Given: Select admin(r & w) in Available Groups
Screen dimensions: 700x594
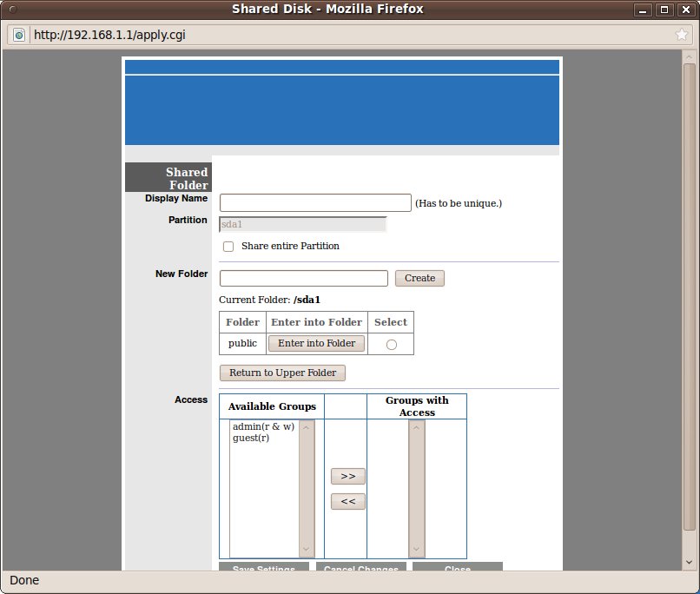Looking at the screenshot, I should pyautogui.click(x=263, y=426).
